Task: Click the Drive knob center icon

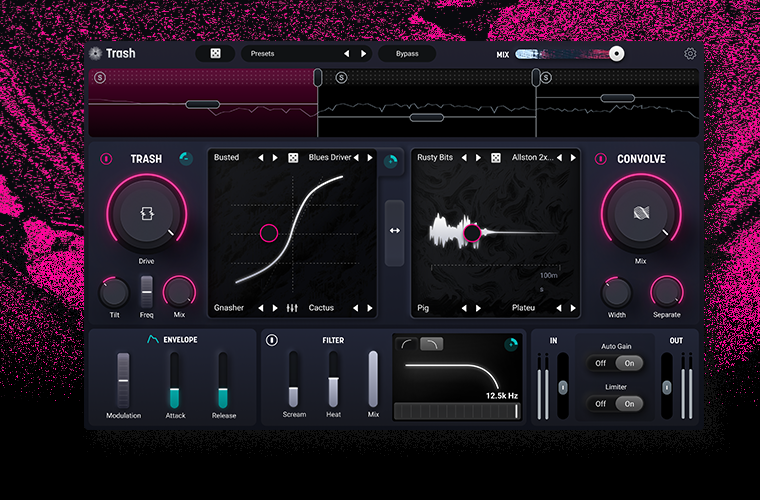Action: [147, 213]
